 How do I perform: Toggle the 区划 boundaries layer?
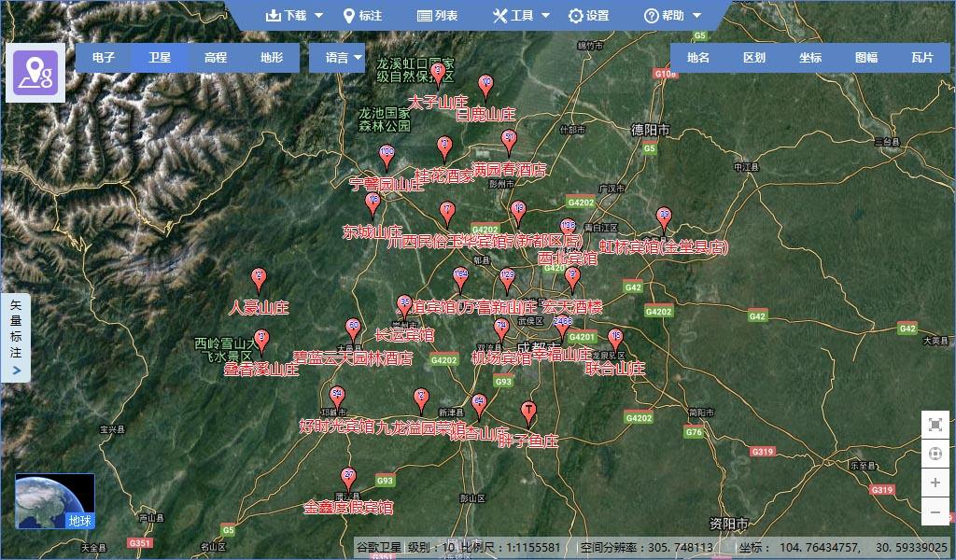coord(754,58)
